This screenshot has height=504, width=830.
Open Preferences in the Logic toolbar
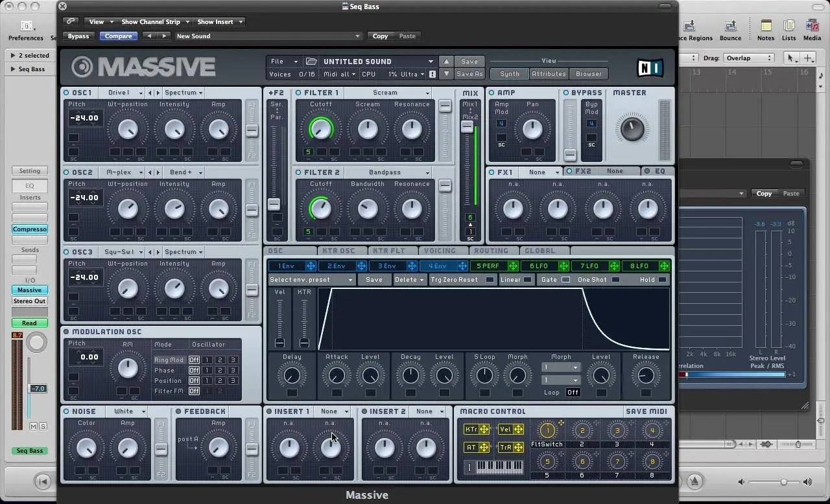pyautogui.click(x=26, y=30)
